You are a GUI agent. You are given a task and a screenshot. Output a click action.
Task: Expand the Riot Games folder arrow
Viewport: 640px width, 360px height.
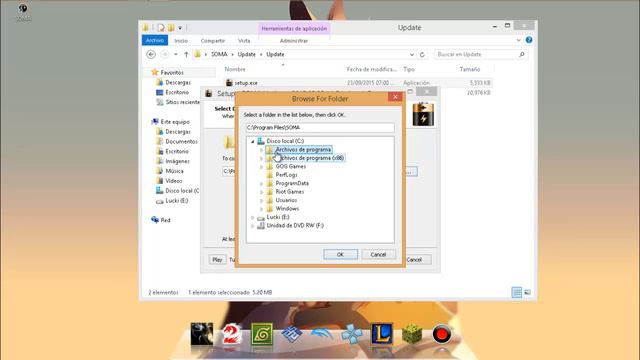(x=262, y=192)
